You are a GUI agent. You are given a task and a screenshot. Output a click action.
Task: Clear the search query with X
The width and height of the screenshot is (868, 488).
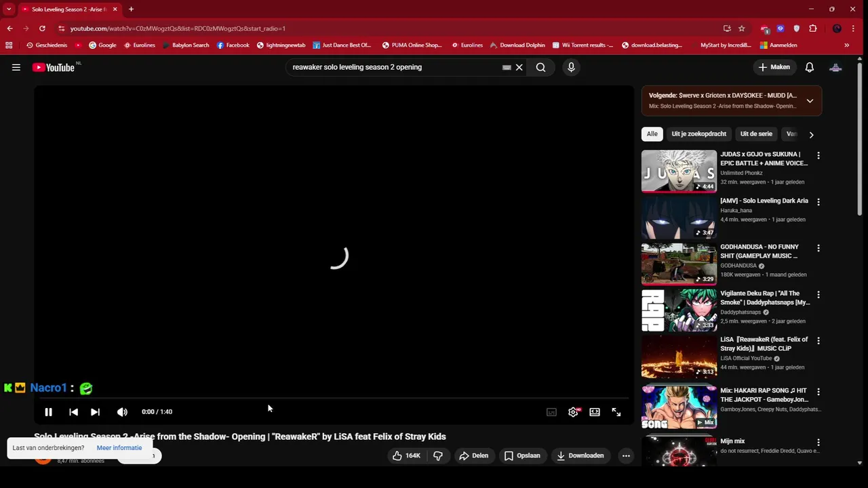(x=519, y=67)
